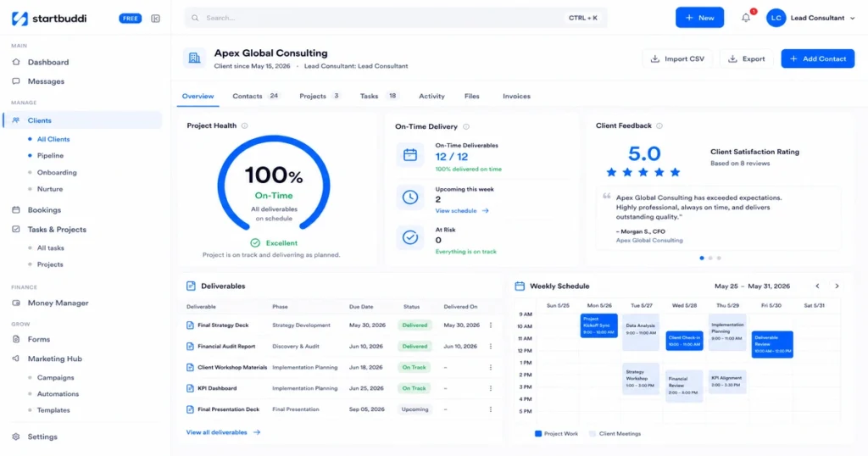
Task: Open All Clients in sidebar
Action: pos(53,140)
